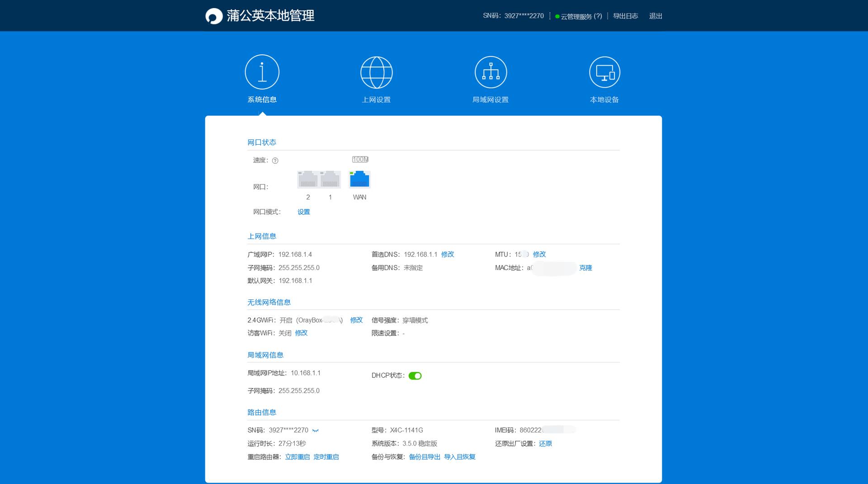Click the WAN port icon
The image size is (868, 484).
(x=359, y=179)
